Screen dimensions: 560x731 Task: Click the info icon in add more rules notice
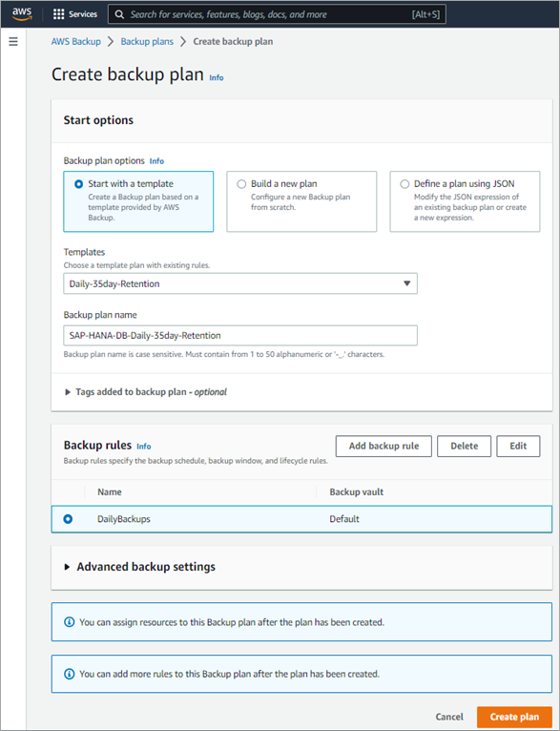tap(69, 674)
